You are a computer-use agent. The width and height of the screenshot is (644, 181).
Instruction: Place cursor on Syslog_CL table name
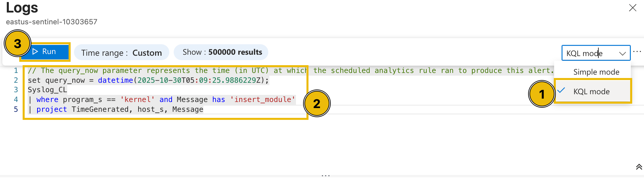tap(47, 90)
